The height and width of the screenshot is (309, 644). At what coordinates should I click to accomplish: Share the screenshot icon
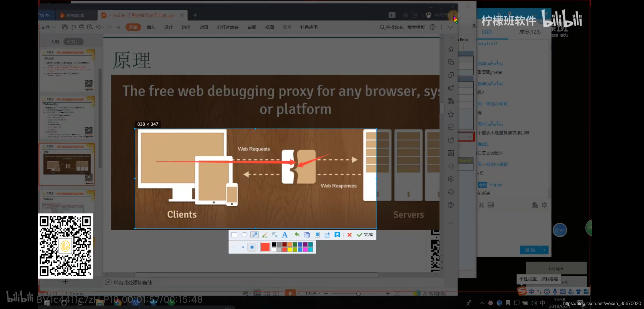click(x=327, y=235)
